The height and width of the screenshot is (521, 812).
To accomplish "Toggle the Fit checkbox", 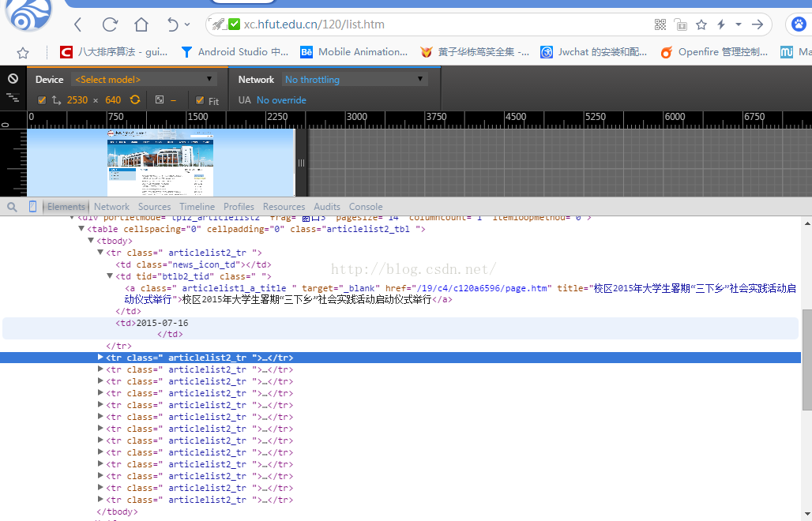I will click(x=200, y=100).
